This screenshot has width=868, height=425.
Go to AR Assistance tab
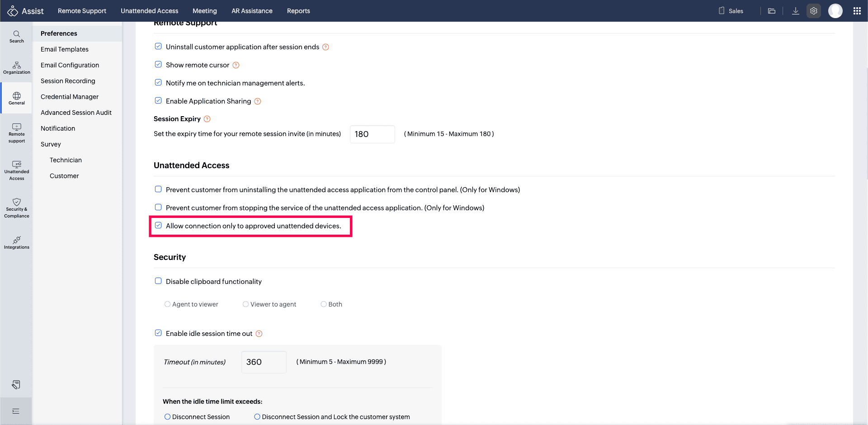252,11
